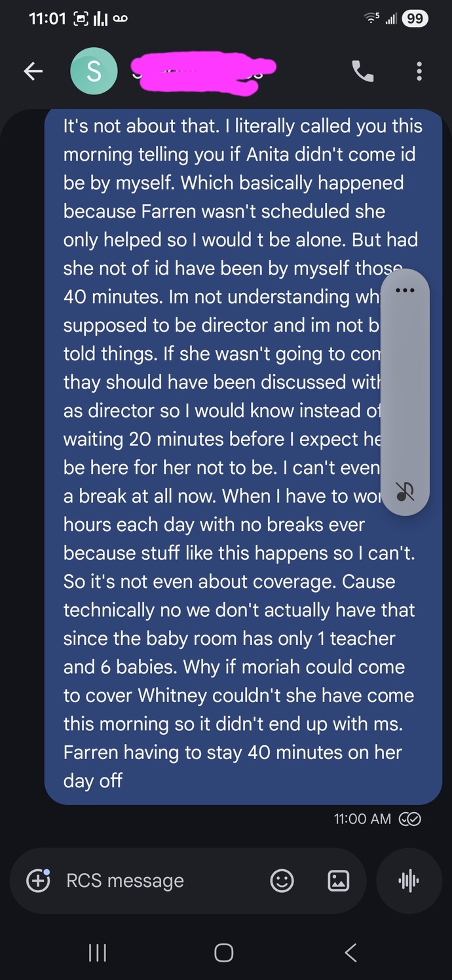Tap the back arrow to leave conversation
The image size is (452, 980).
(33, 71)
